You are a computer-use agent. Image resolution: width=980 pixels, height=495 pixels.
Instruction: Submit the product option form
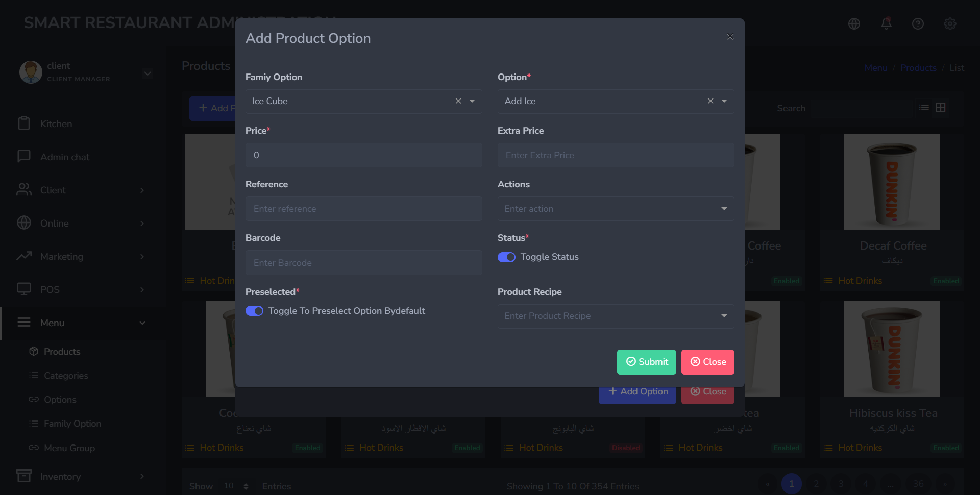tap(647, 362)
